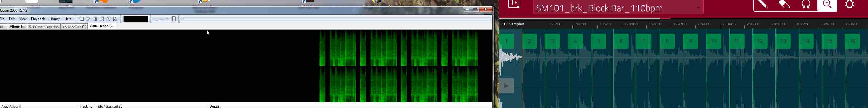
Task: Stop playback in foobar2000 toolbar
Action: (x=82, y=19)
